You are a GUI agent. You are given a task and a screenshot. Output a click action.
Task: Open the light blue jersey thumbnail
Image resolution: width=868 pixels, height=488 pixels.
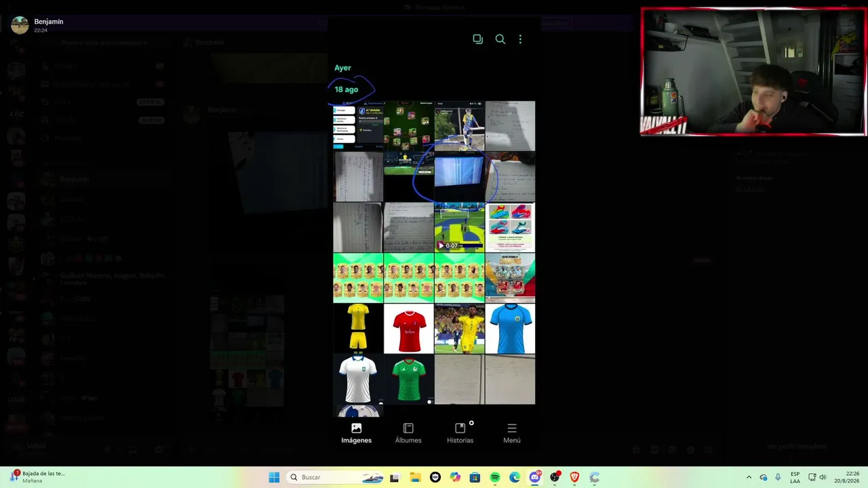[x=510, y=328]
